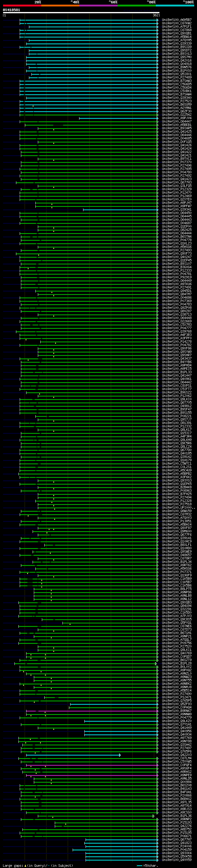Select the UniRef100_Q43437 label
The width and height of the screenshot is (197, 868).
click(x=176, y=358)
